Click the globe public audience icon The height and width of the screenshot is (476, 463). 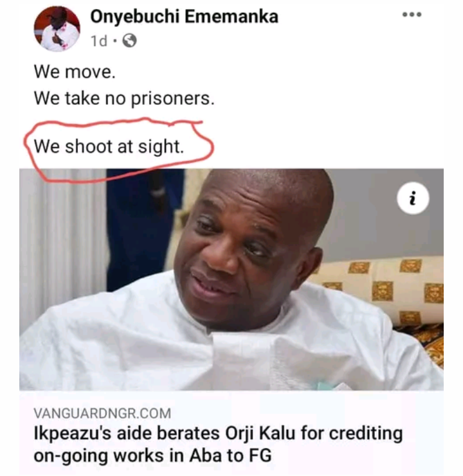click(x=130, y=41)
